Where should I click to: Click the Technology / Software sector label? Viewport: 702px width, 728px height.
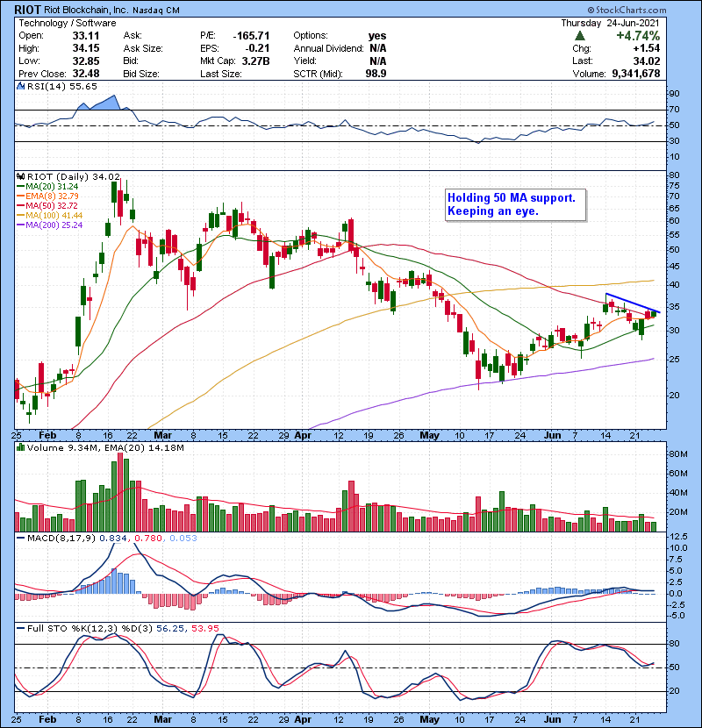68,23
